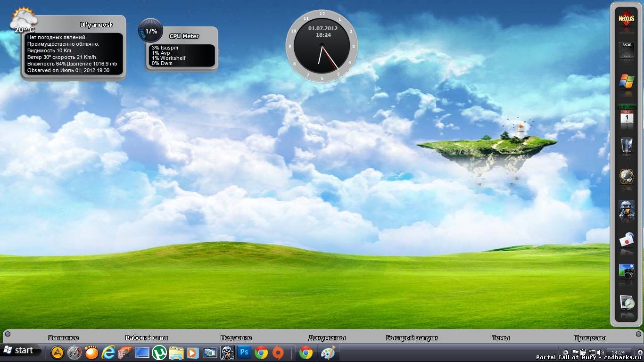Click 'Преимущественно облачно.' weather line
The image size is (644, 362).
point(63,44)
